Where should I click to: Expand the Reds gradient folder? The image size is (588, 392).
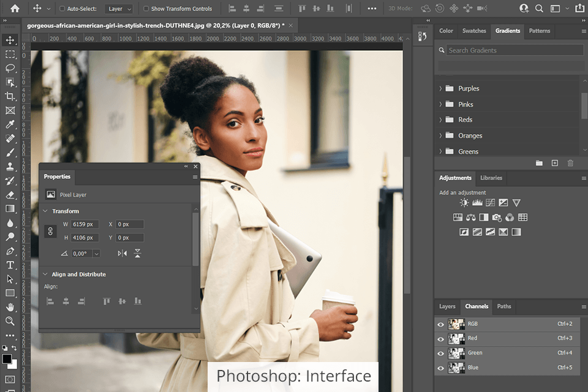(440, 119)
